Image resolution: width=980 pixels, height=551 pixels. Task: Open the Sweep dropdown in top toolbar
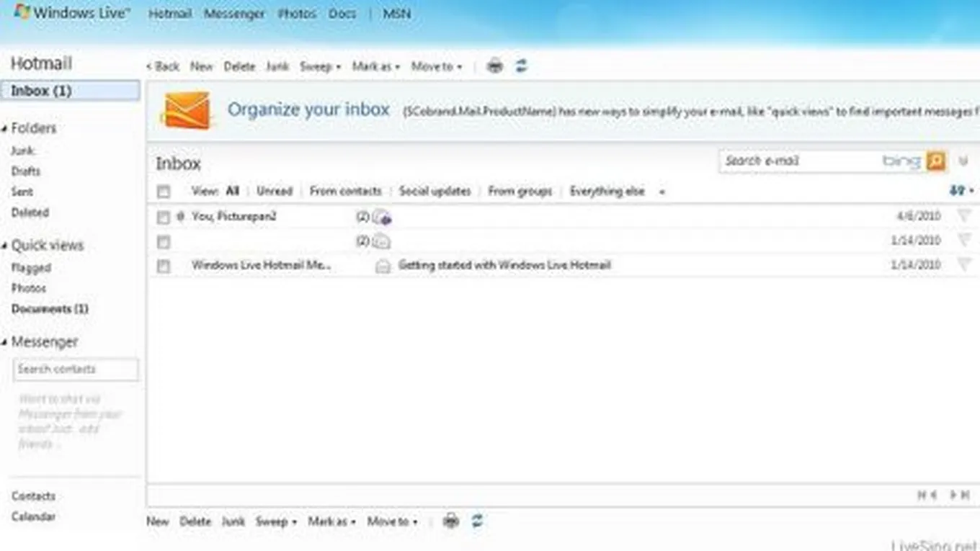click(320, 66)
